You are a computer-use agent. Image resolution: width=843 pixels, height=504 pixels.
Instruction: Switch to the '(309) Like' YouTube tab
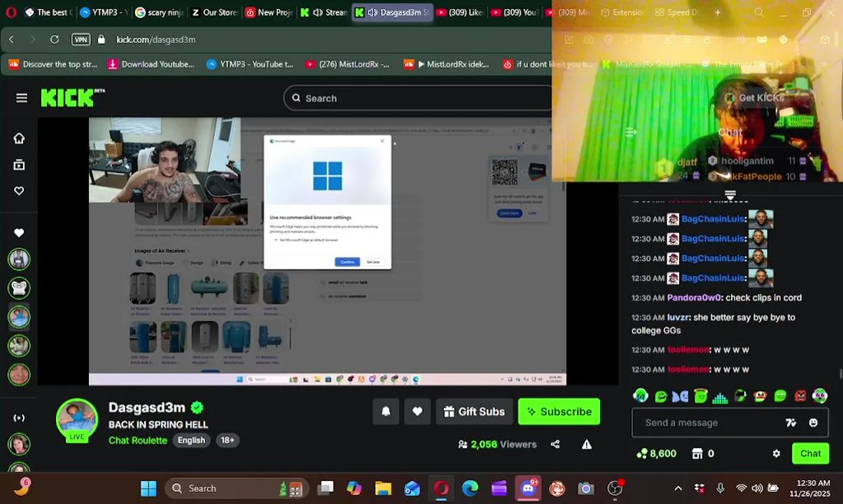pos(459,12)
